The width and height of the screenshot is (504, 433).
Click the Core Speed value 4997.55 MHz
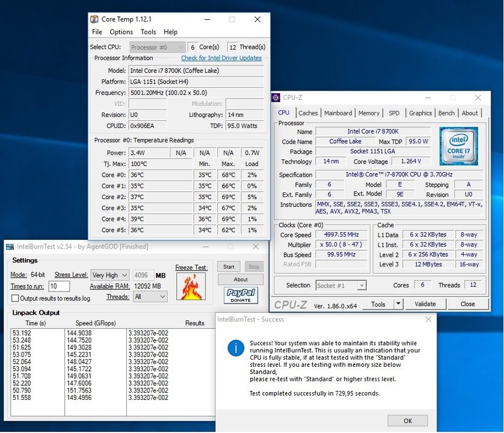(341, 235)
